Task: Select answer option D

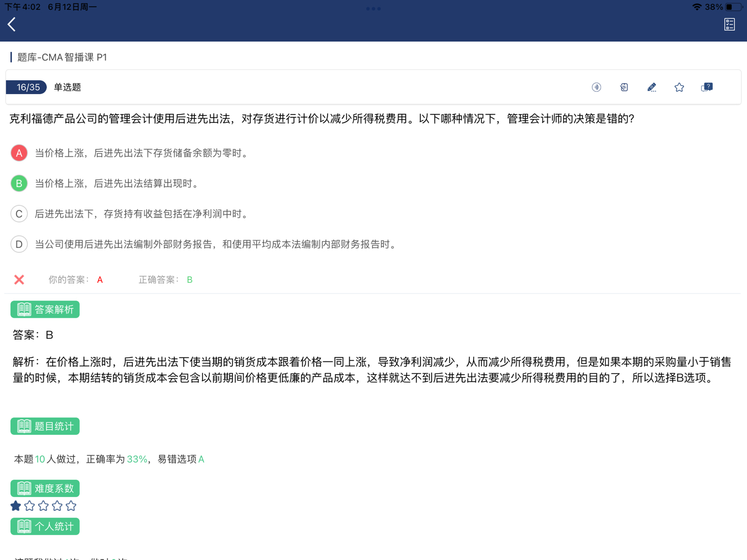Action: [x=19, y=244]
